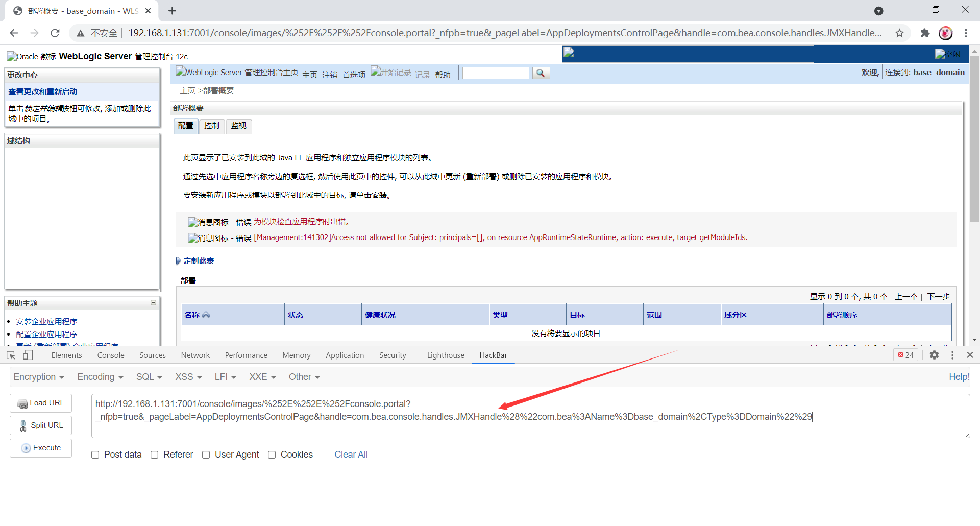Switch to the Lighthouse DevTools tab
This screenshot has width=980, height=526.
tap(446, 355)
